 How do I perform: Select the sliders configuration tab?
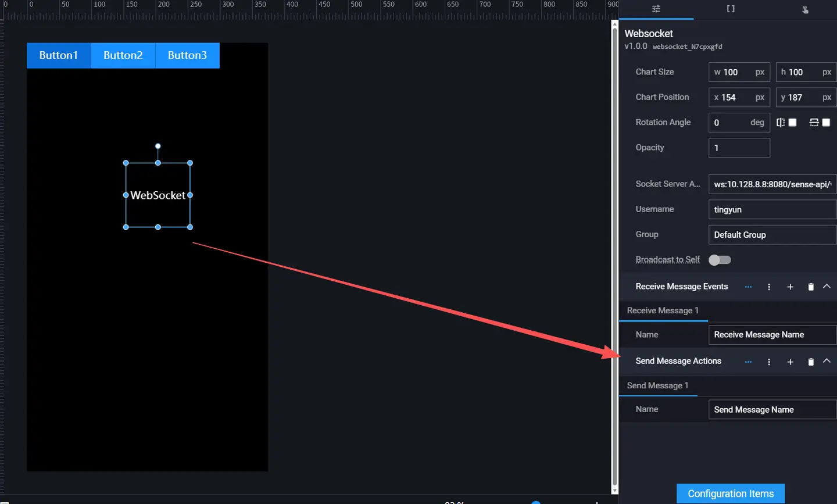point(656,9)
